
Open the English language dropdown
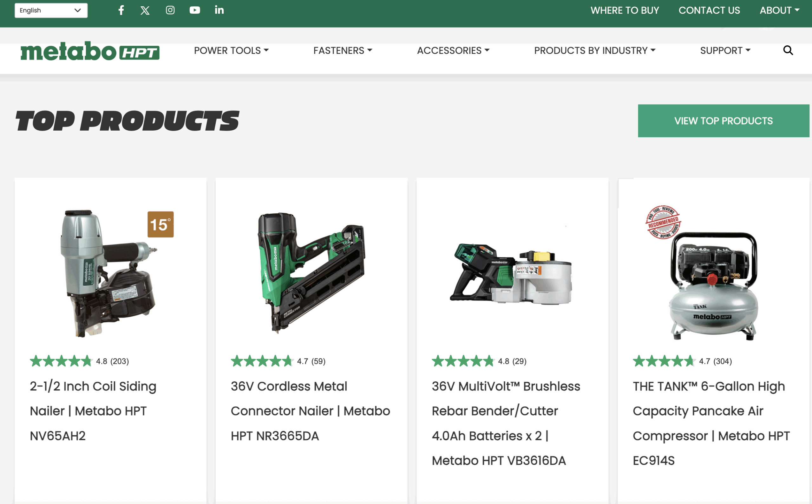pos(51,10)
